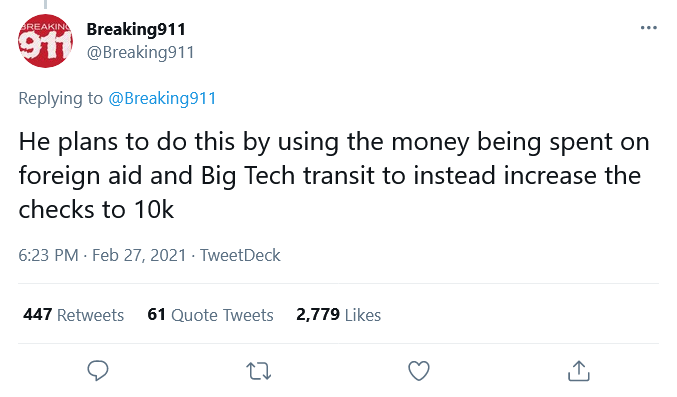This screenshot has height=397, width=677.
Task: Click the reply speech bubble icon
Action: (98, 371)
